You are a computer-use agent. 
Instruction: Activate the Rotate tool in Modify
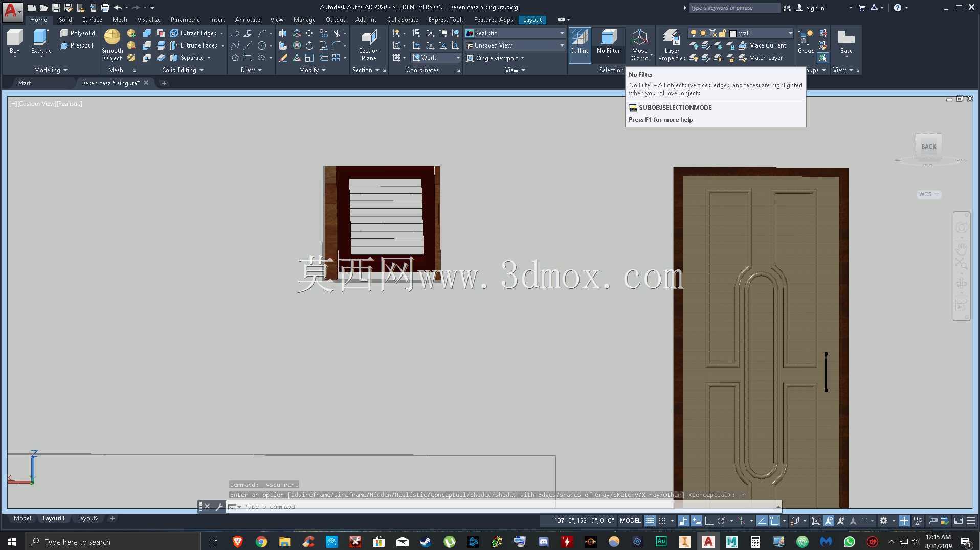coord(309,45)
